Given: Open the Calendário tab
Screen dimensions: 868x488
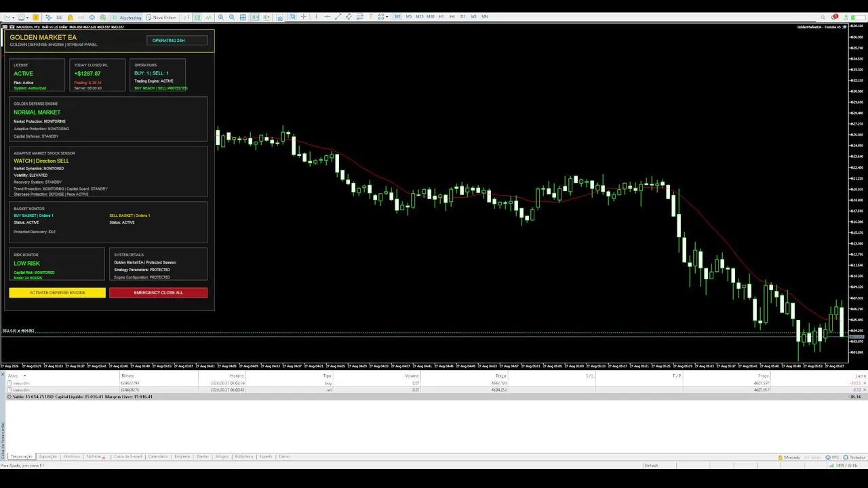Looking at the screenshot, I should [x=158, y=457].
